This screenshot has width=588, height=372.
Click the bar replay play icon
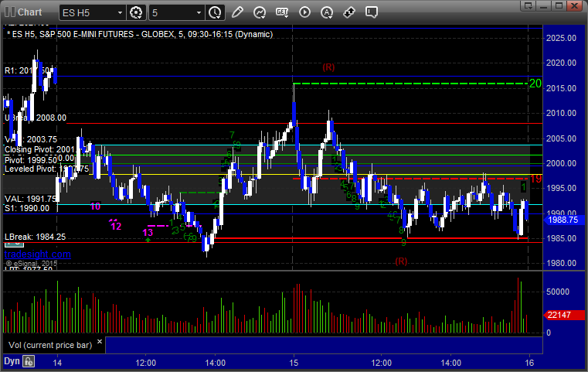tap(304, 12)
